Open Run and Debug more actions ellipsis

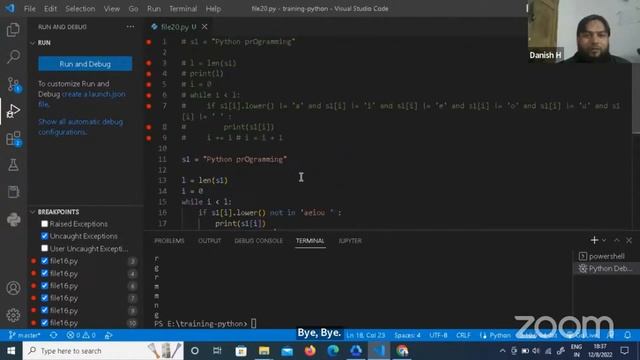click(x=130, y=27)
